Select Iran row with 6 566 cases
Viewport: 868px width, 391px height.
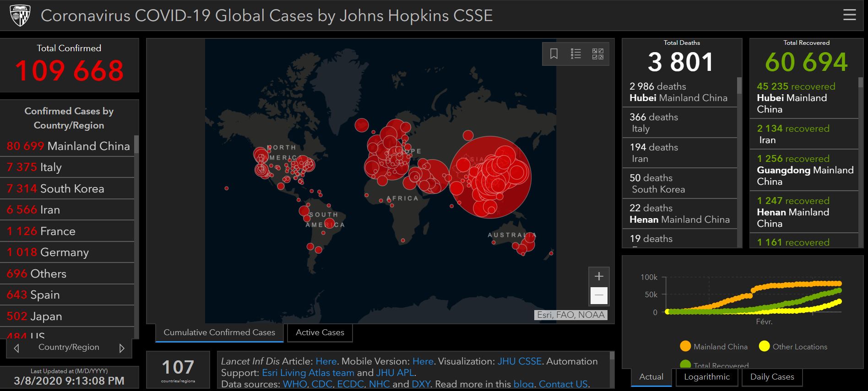67,210
